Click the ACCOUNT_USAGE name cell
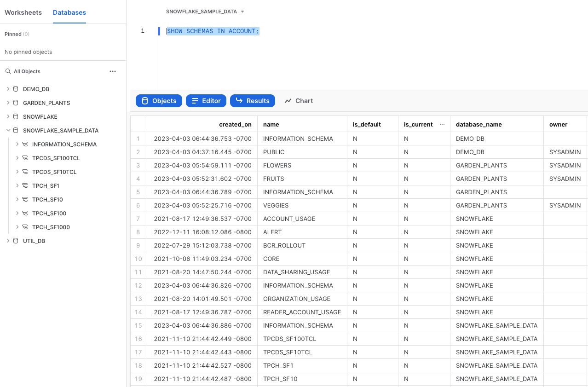588x387 pixels. point(302,219)
